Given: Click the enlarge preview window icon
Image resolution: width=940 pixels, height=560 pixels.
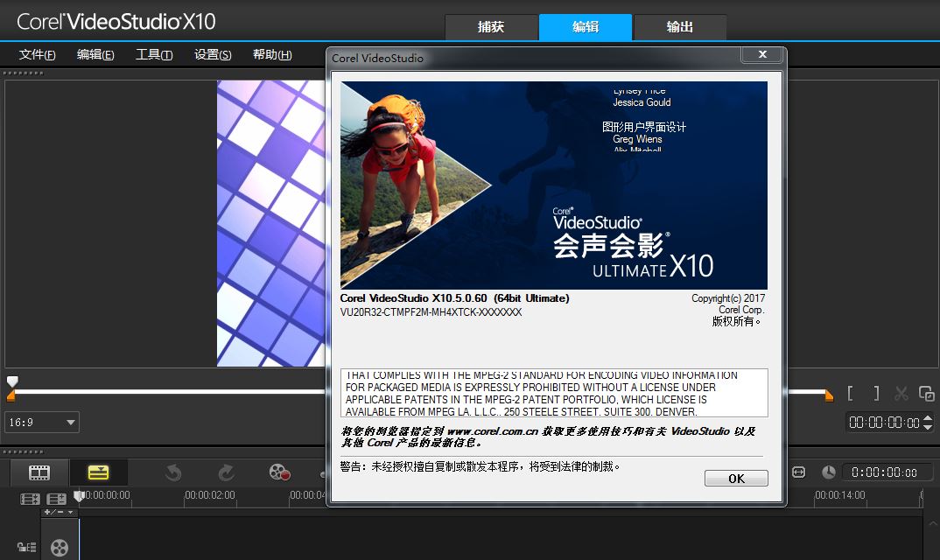Looking at the screenshot, I should click(x=927, y=394).
